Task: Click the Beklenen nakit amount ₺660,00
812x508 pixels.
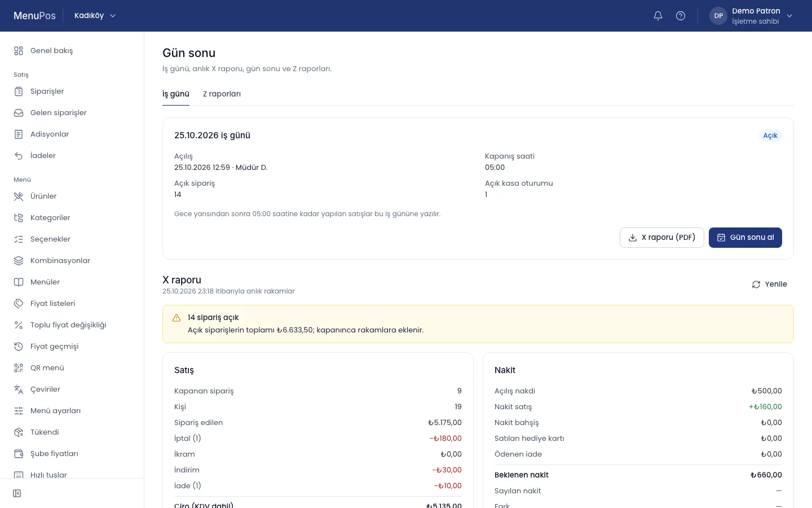Action: point(766,475)
